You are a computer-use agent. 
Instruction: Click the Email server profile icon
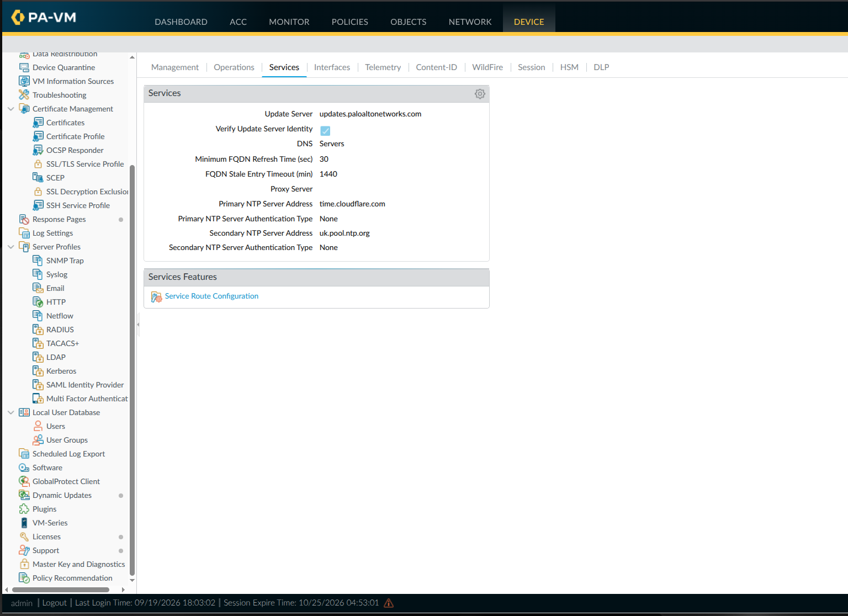coord(38,288)
